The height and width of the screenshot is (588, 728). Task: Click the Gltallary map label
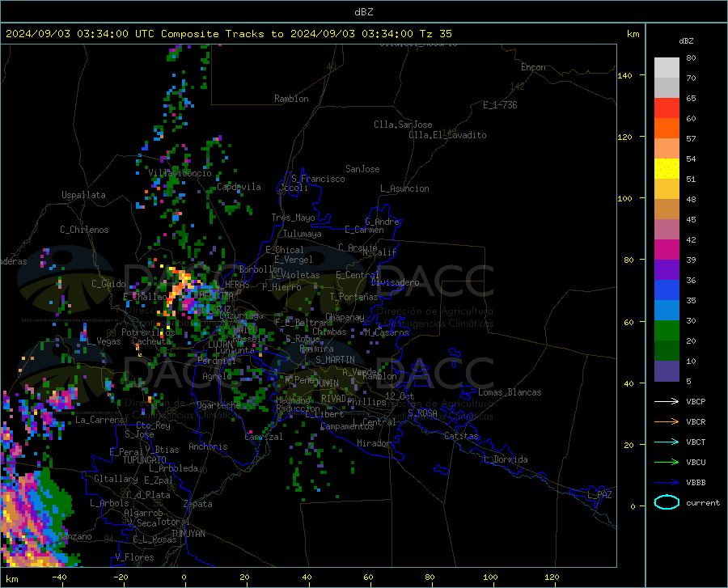click(x=116, y=479)
